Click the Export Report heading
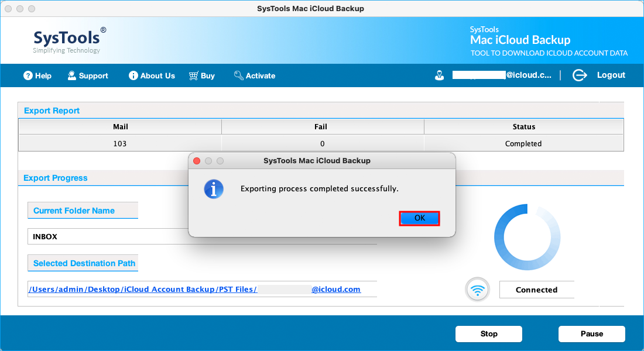 [52, 111]
